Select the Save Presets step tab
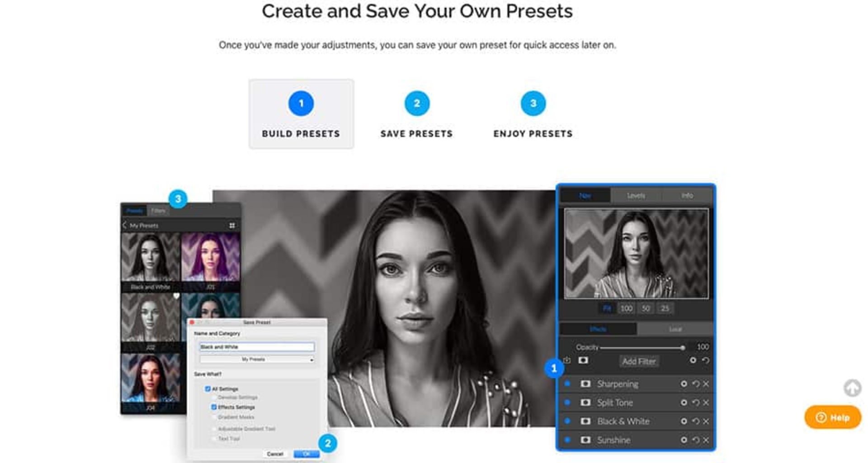 [416, 114]
